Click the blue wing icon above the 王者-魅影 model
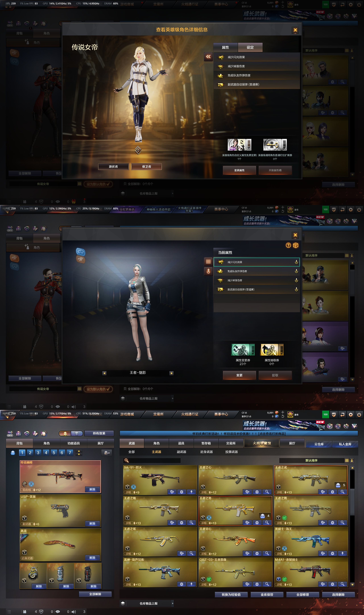This screenshot has height=615, width=364. (80, 252)
